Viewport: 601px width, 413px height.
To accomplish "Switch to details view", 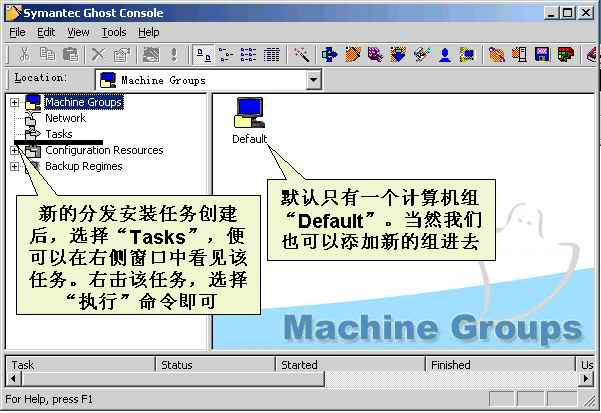I will point(272,55).
